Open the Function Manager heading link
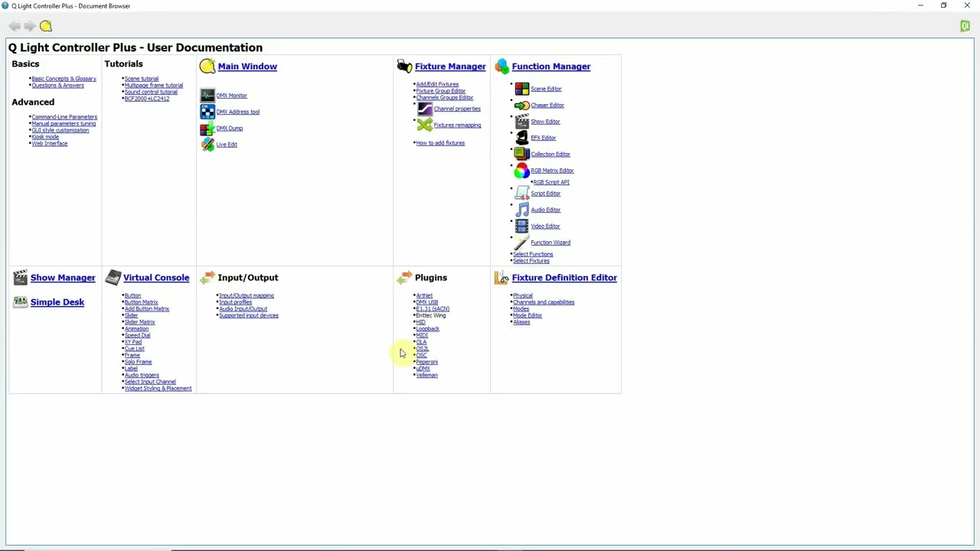 551,67
